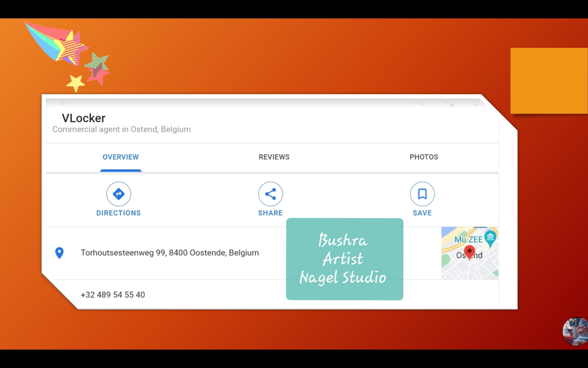Click the Mu.ZEE museum marker icon

tap(490, 238)
